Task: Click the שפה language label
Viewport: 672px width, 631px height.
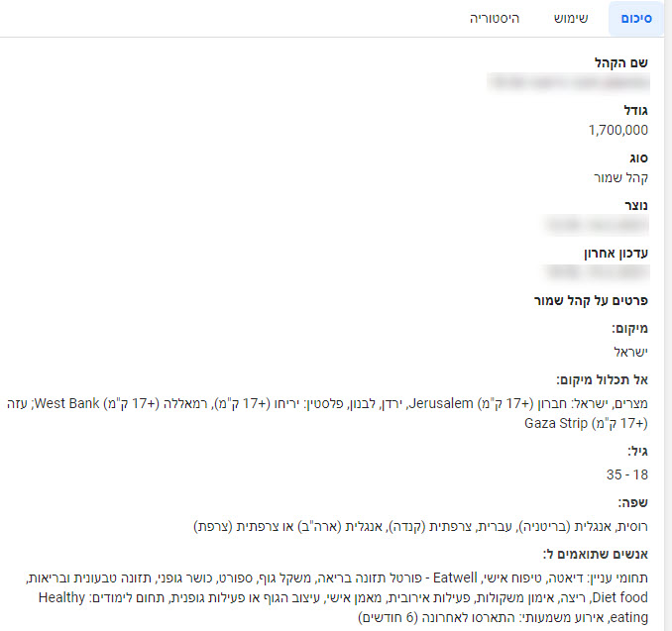Action: pyautogui.click(x=633, y=502)
